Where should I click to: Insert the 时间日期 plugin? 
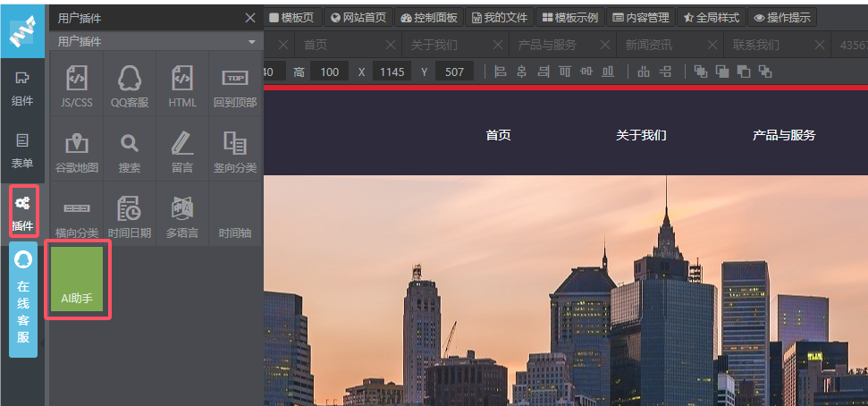[x=129, y=214]
